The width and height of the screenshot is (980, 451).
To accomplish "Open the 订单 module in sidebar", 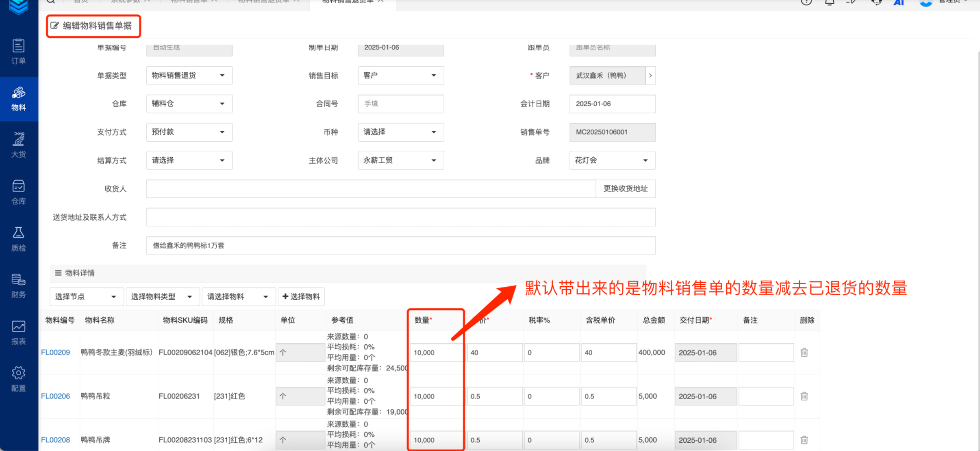I will tap(18, 52).
